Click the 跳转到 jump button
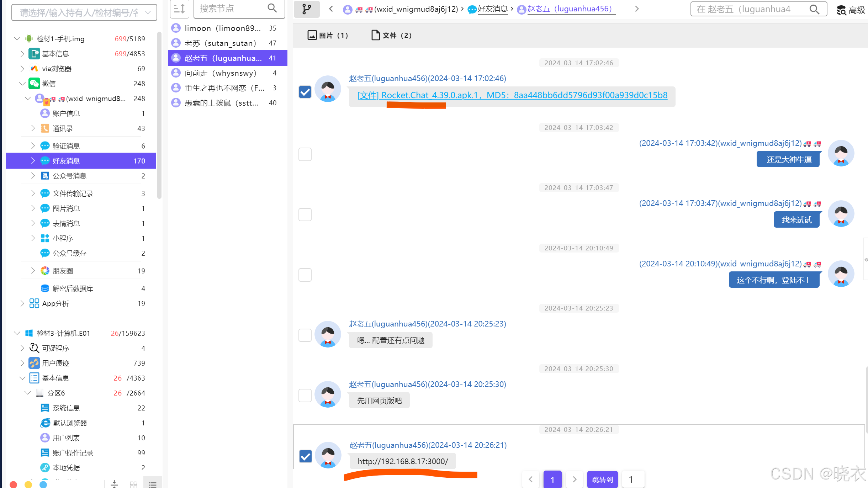Screen dimensions: 868x488 coord(602,479)
